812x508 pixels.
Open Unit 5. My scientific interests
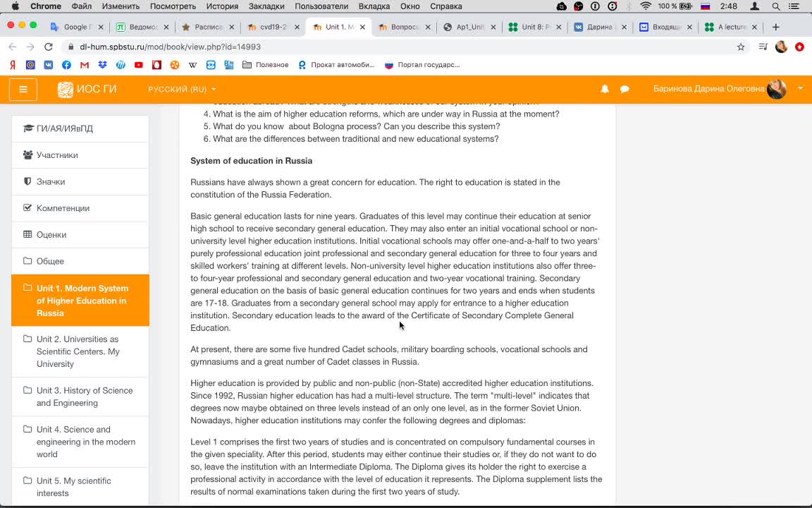point(80,487)
